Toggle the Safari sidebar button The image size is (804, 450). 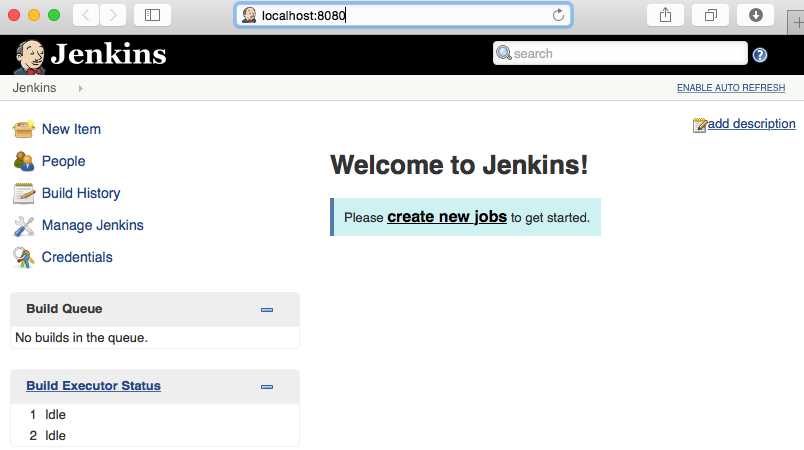pyautogui.click(x=152, y=15)
